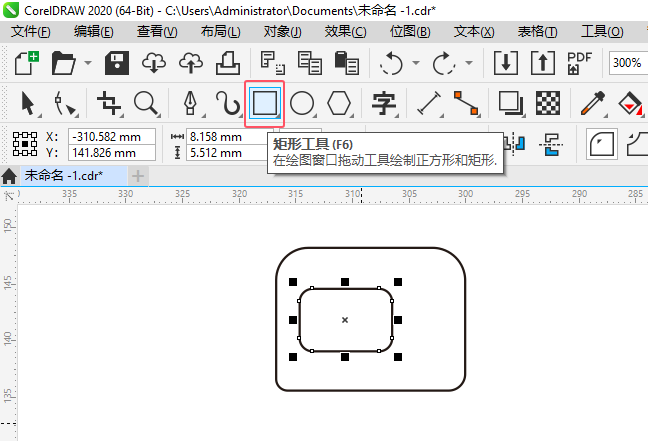Click the Print icon

pyautogui.click(x=228, y=63)
